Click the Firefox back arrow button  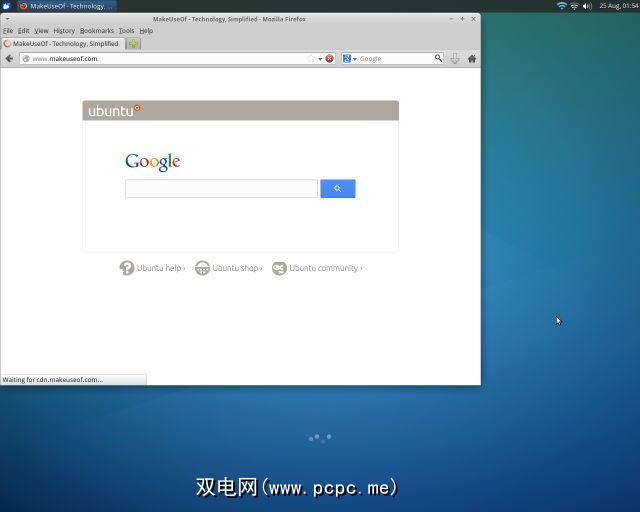point(9,59)
